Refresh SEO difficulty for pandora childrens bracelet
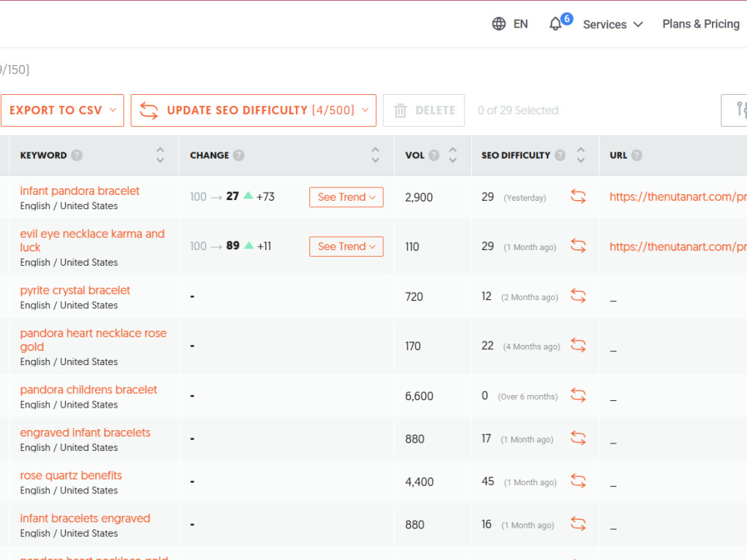The image size is (747, 560). (x=578, y=395)
